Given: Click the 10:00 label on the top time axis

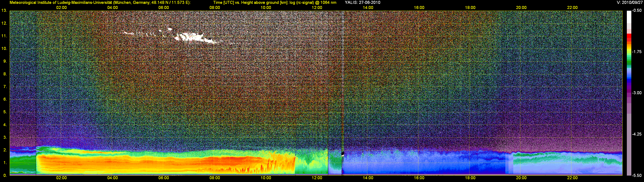Looking at the screenshot, I should click(266, 8).
